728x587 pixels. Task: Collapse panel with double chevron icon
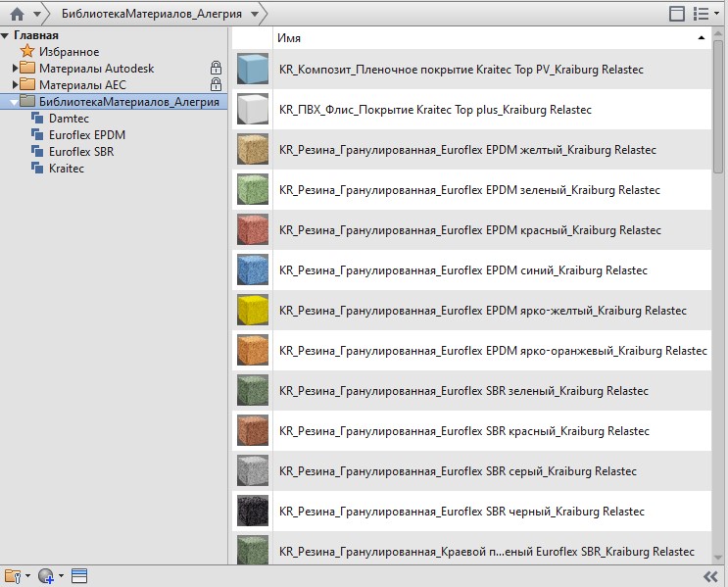pyautogui.click(x=710, y=577)
